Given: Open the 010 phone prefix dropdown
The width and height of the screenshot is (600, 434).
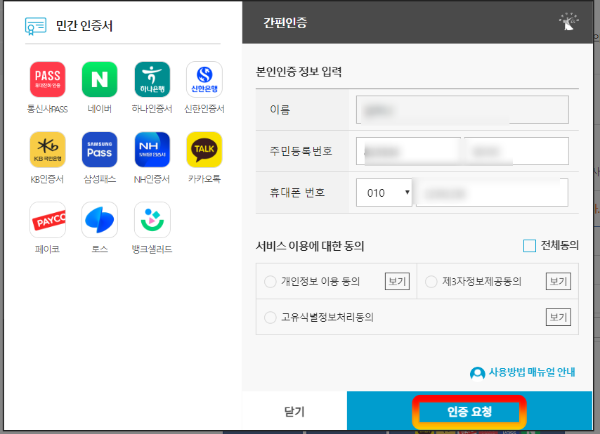Looking at the screenshot, I should coord(384,193).
